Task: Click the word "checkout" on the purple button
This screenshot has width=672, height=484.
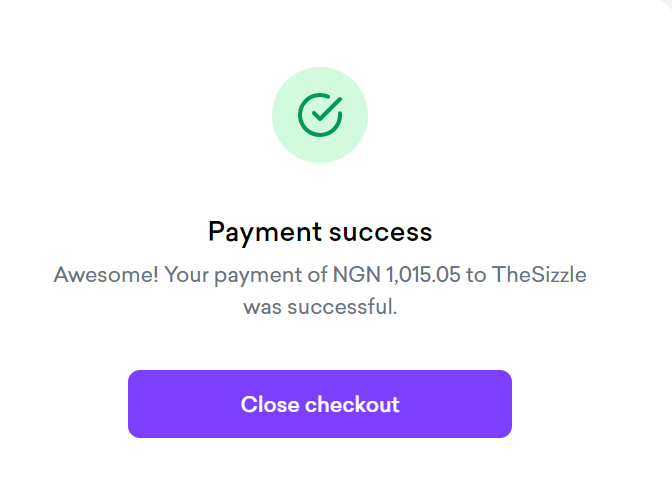Action: 352,405
